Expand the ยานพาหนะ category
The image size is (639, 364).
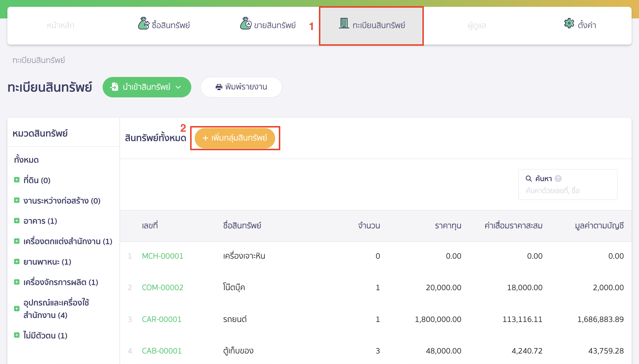pos(16,262)
